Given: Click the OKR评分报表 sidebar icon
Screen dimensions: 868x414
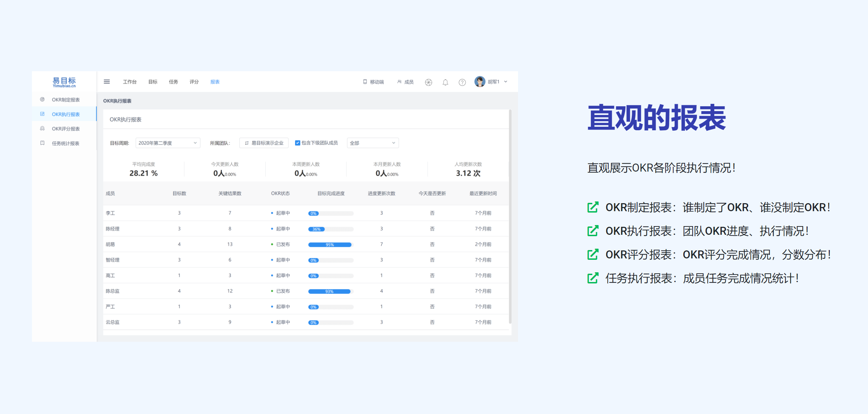Looking at the screenshot, I should tap(42, 129).
